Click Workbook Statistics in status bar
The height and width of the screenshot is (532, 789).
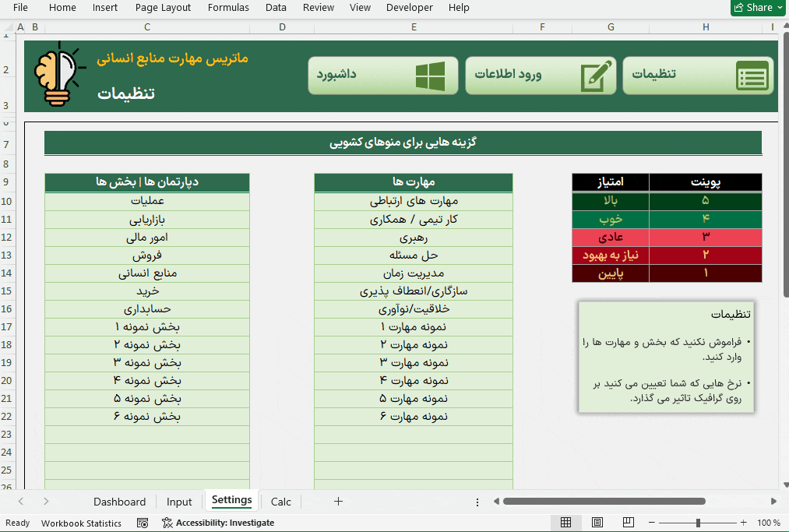81,523
